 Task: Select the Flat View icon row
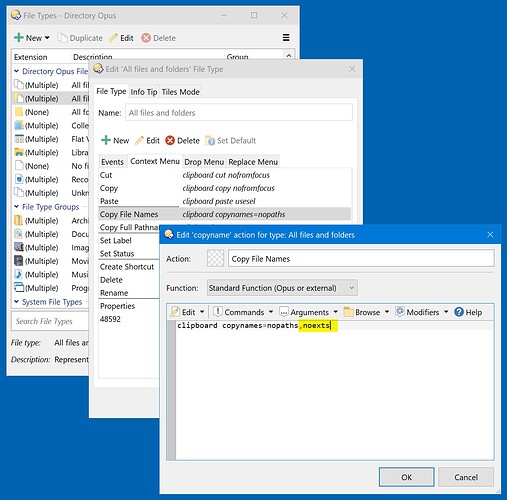point(51,139)
